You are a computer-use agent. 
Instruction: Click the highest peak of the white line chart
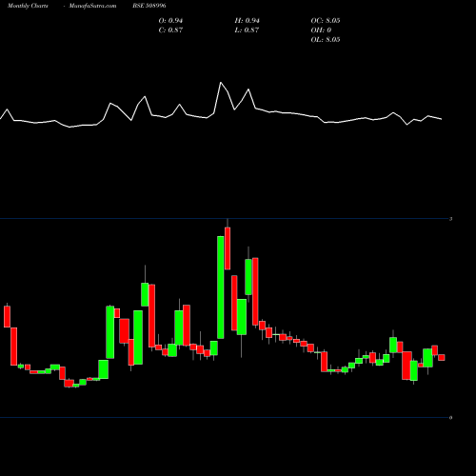pos(221,83)
